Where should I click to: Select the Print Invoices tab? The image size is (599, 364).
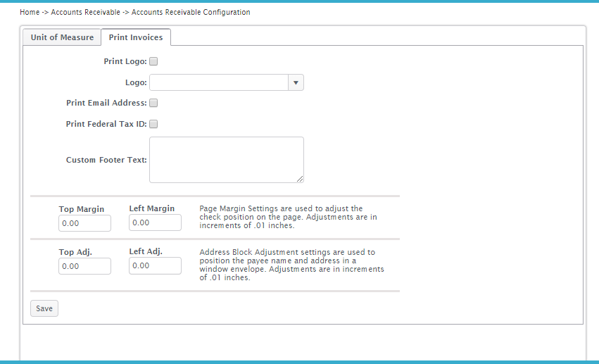136,37
